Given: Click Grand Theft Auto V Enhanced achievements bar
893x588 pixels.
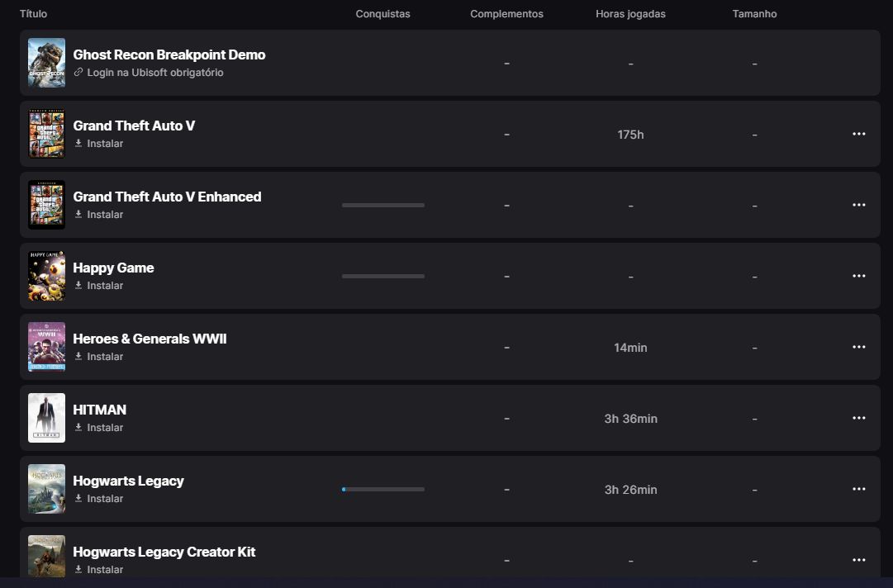Looking at the screenshot, I should pyautogui.click(x=382, y=205).
